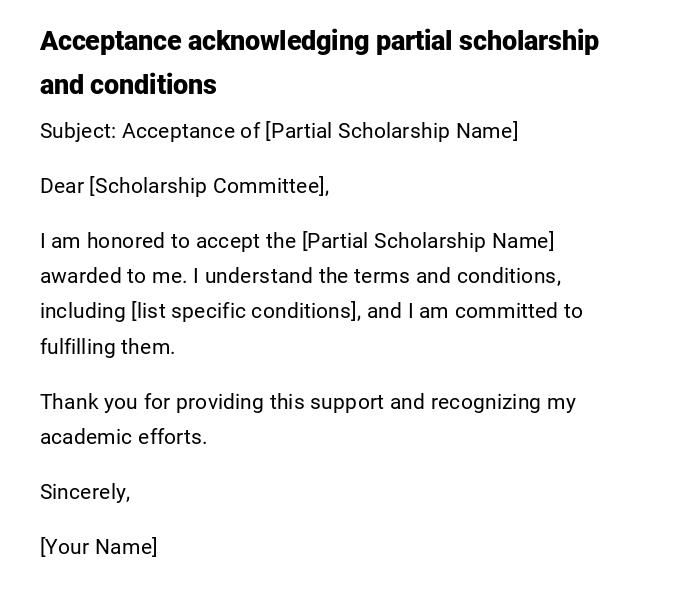700x610 pixels.
Task: Click "and conditions" in the heading's second line
Action: pyautogui.click(x=128, y=85)
